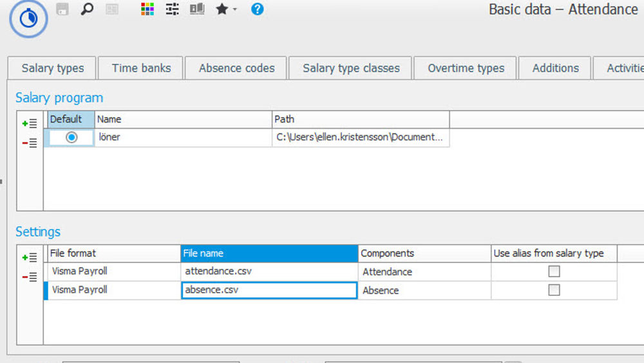Viewport: 644px width, 363px height.
Task: Select the Default radio button for löner
Action: click(x=71, y=137)
